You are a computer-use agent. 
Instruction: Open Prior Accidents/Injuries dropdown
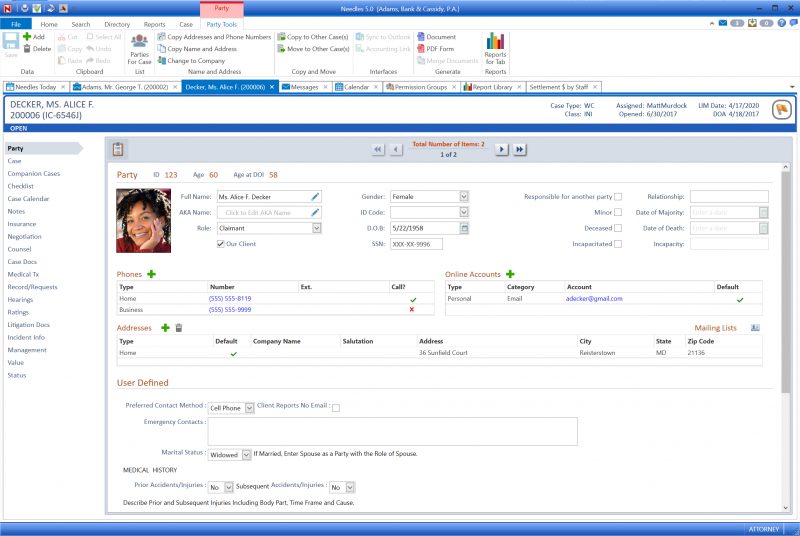point(229,488)
